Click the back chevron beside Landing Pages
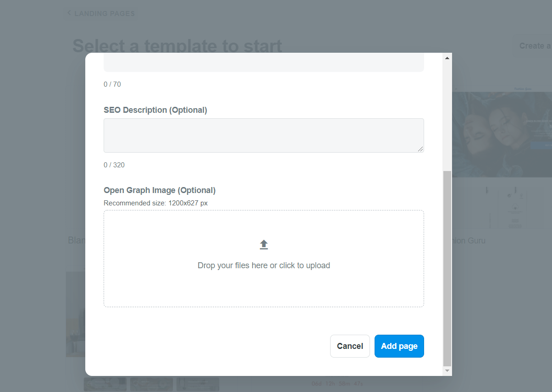The width and height of the screenshot is (552, 392). [x=69, y=13]
